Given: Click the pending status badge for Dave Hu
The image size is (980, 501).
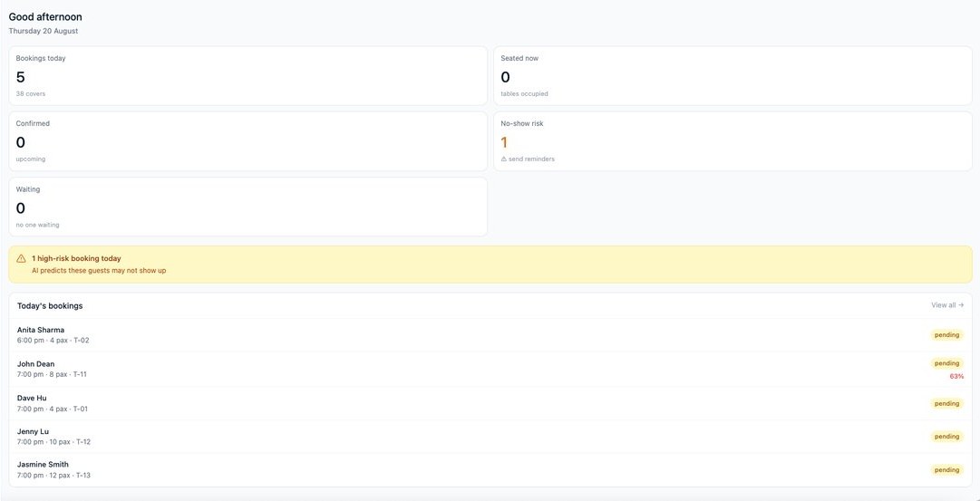Looking at the screenshot, I should (x=946, y=403).
